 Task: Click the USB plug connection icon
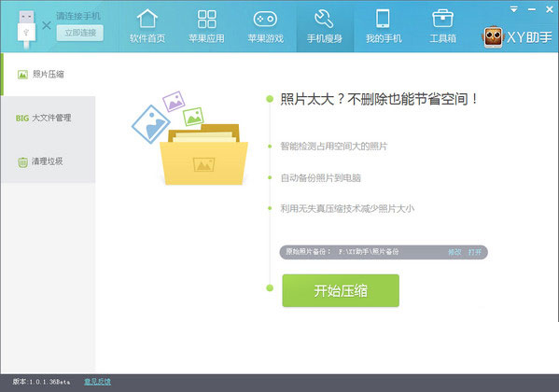[x=26, y=29]
